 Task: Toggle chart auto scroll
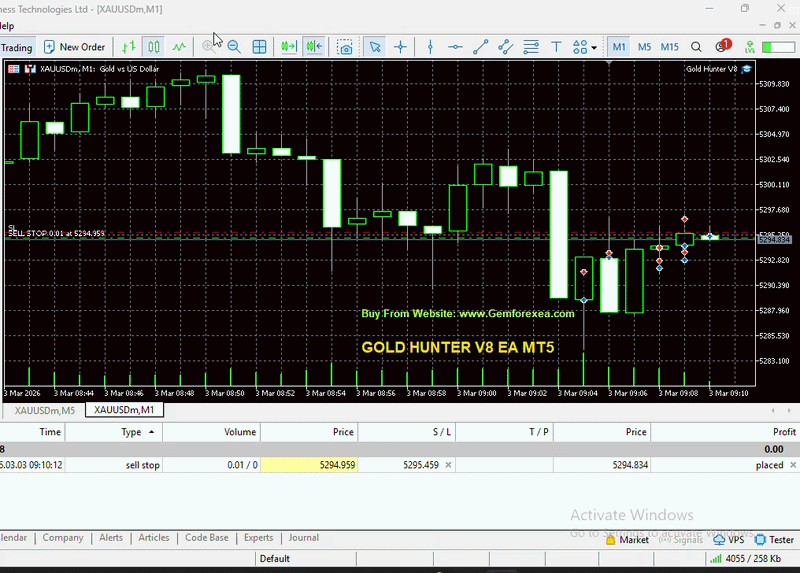click(x=289, y=47)
